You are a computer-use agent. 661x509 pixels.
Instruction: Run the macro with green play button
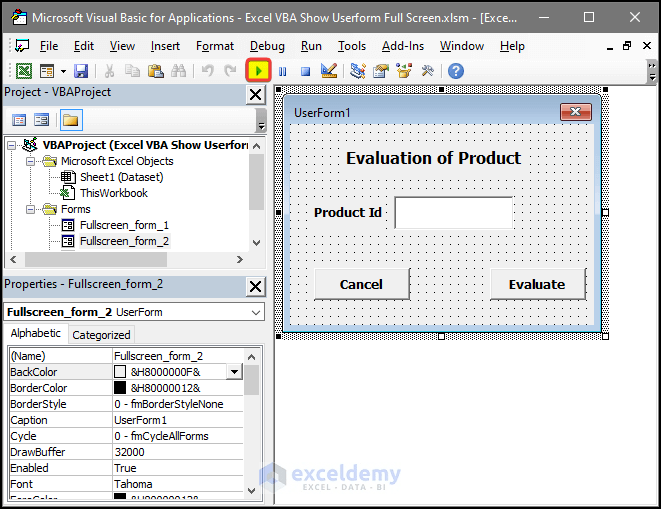[258, 70]
